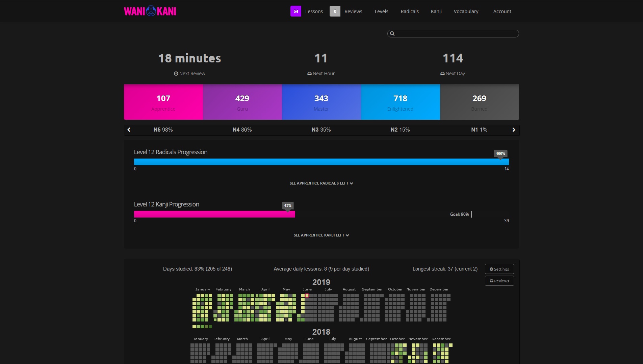This screenshot has width=643, height=364.
Task: Click the inbox icon next to Next Hour
Action: coord(309,74)
